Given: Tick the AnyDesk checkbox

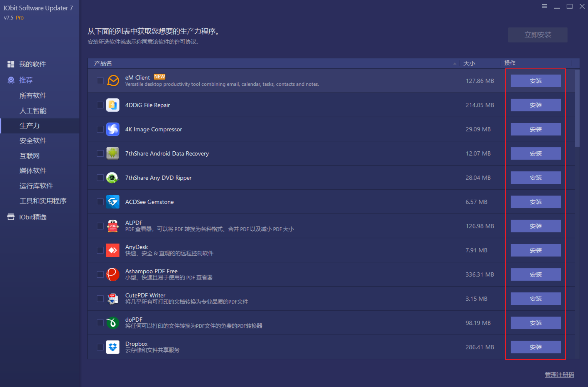Looking at the screenshot, I should pyautogui.click(x=100, y=250).
